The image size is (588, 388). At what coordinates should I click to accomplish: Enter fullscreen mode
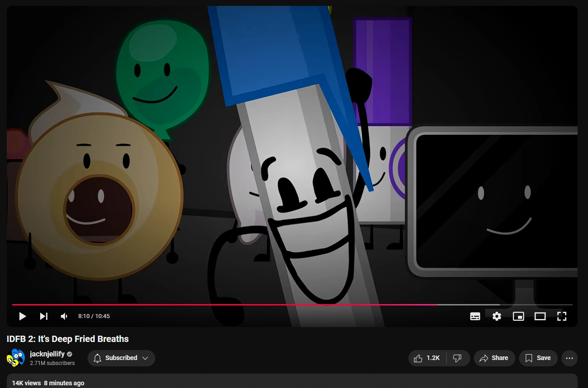click(x=562, y=316)
